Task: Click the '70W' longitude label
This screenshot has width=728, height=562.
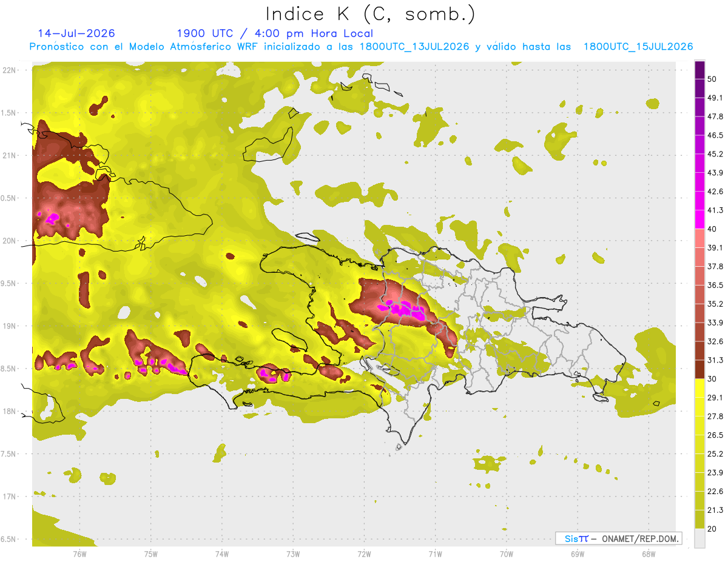Action: (507, 554)
